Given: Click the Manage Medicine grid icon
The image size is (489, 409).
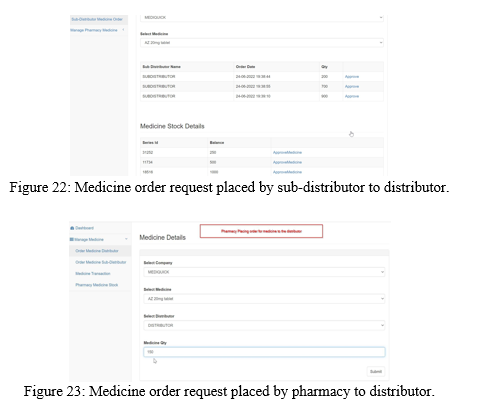Looking at the screenshot, I should tap(71, 239).
